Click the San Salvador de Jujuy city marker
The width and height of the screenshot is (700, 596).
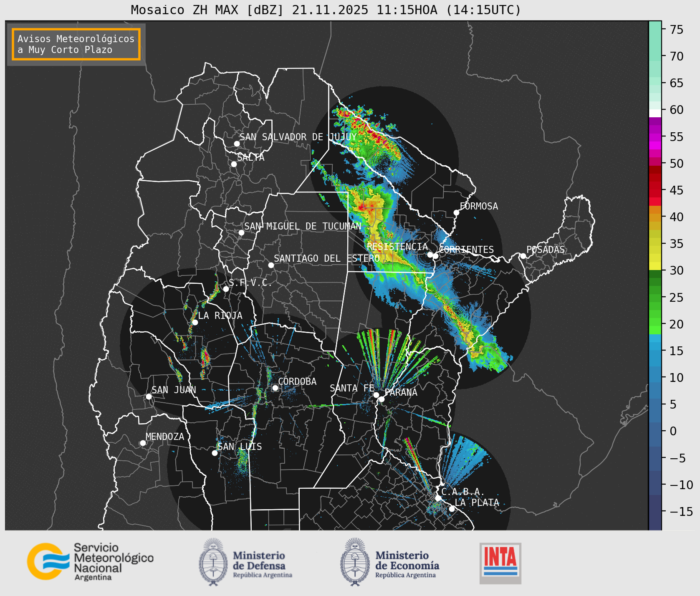237,144
